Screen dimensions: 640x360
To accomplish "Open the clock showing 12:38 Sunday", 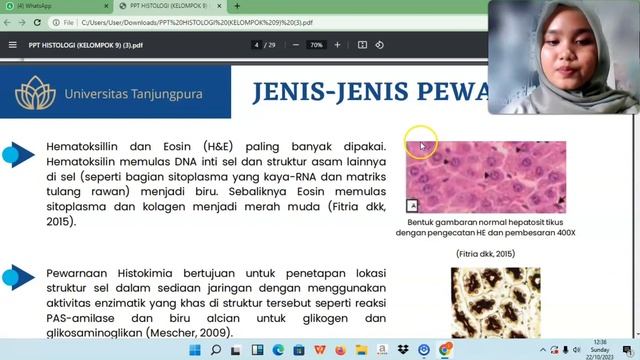I will 600,350.
